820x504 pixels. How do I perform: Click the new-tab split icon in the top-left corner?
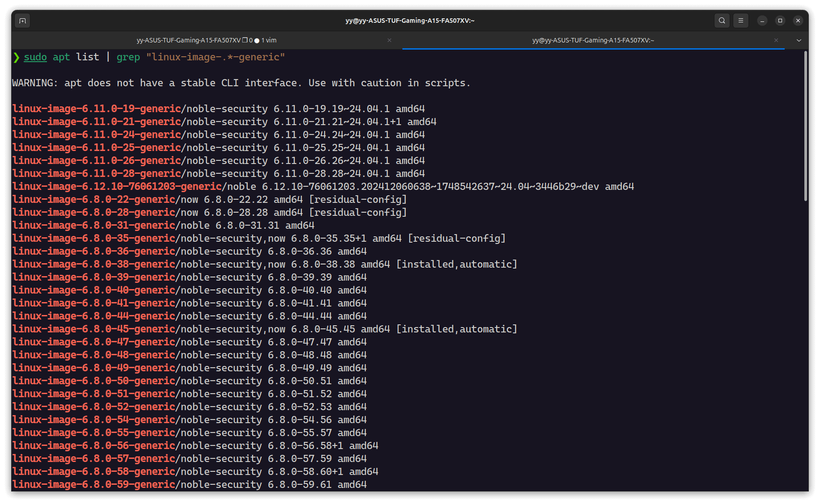coord(22,20)
